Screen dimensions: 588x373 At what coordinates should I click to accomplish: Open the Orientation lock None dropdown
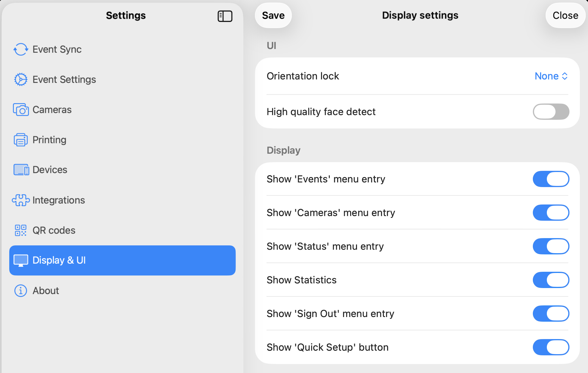click(x=551, y=76)
